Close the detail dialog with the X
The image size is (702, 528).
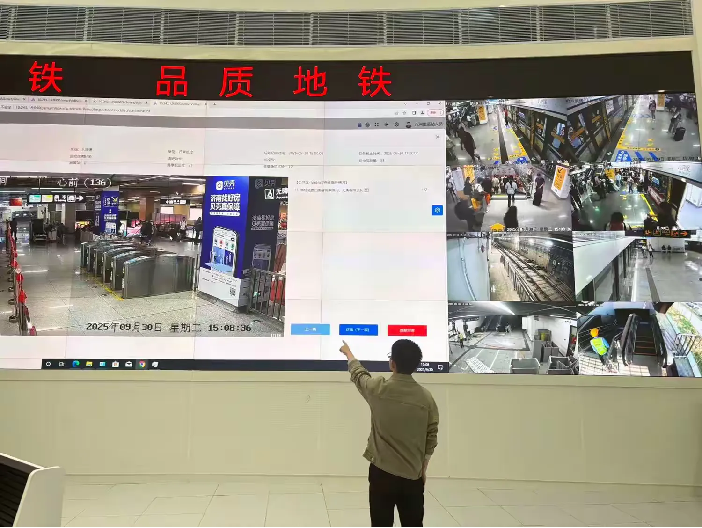point(437,137)
